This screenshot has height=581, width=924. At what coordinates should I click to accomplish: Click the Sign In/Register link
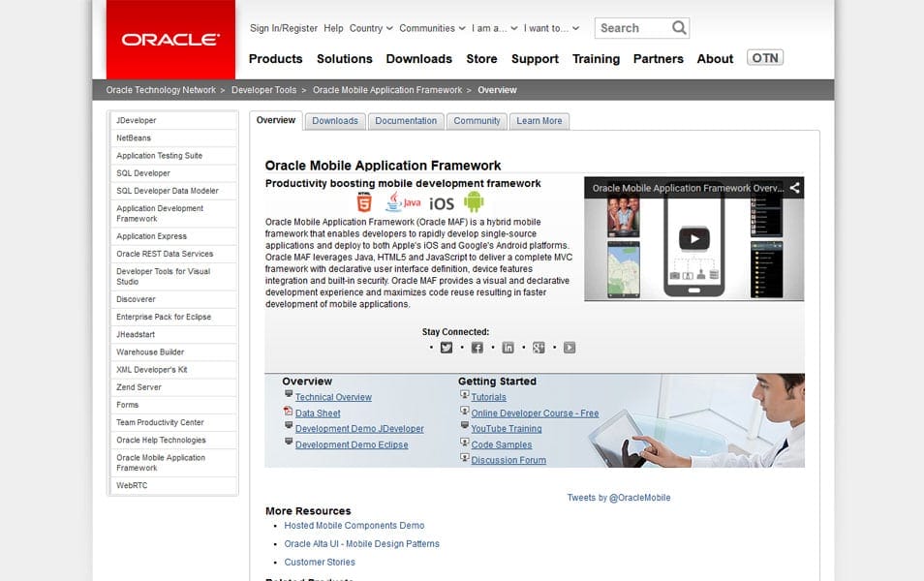[x=284, y=28]
